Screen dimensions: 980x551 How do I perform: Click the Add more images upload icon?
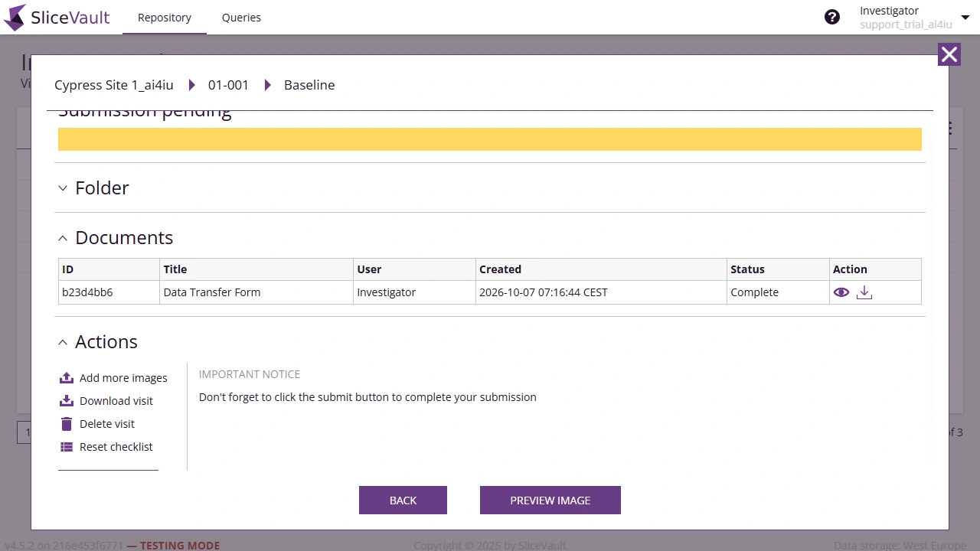click(x=67, y=378)
